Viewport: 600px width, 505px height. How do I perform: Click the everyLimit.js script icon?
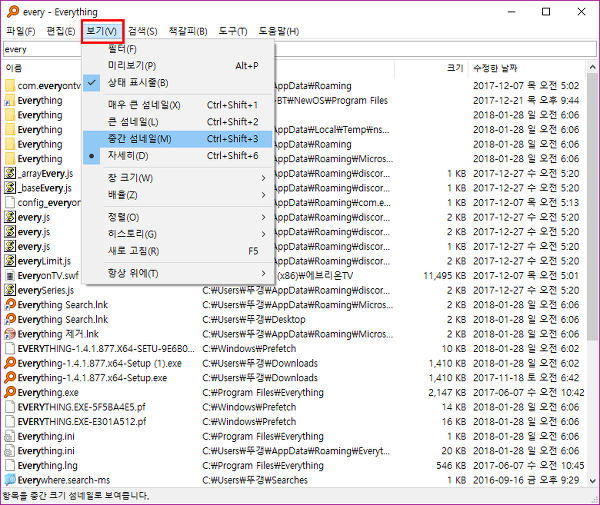tap(10, 261)
